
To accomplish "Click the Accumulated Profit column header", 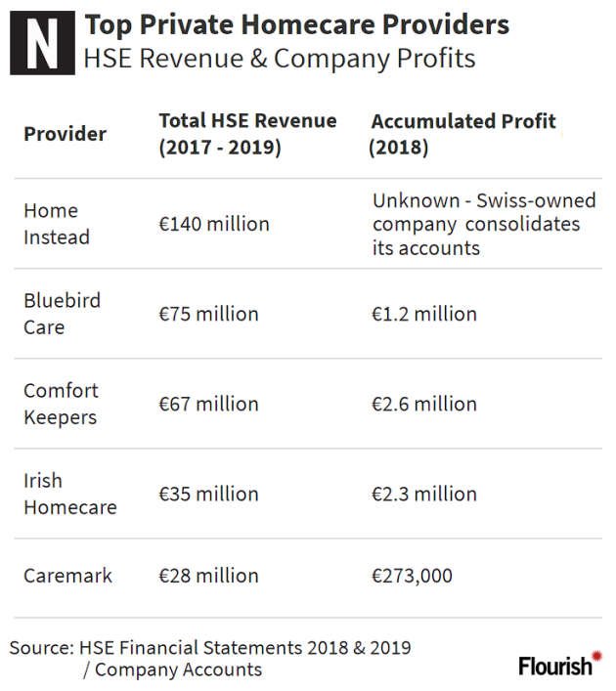I will (463, 134).
